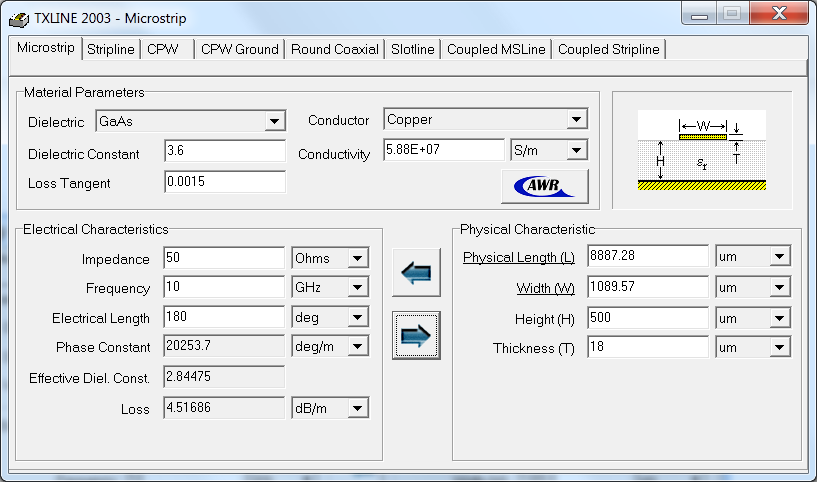This screenshot has width=817, height=482.
Task: Open the Loss dB/m unit dropdown
Action: [357, 408]
